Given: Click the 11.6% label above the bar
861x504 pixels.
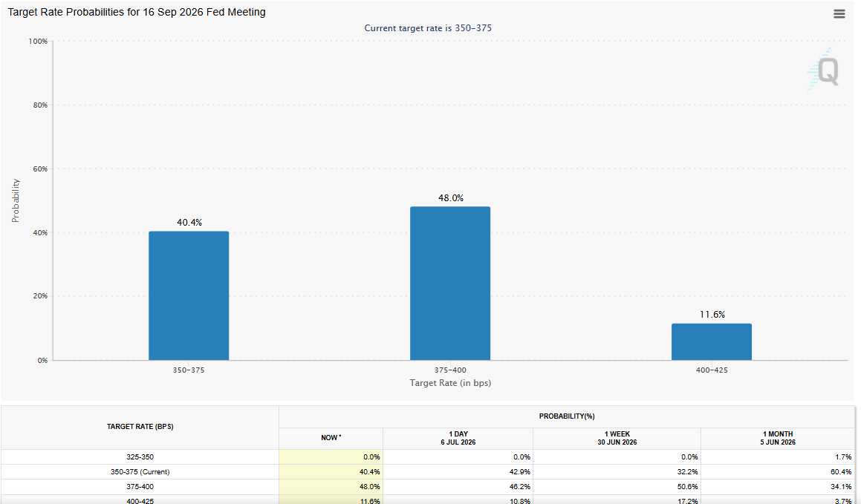Looking at the screenshot, I should [x=712, y=315].
